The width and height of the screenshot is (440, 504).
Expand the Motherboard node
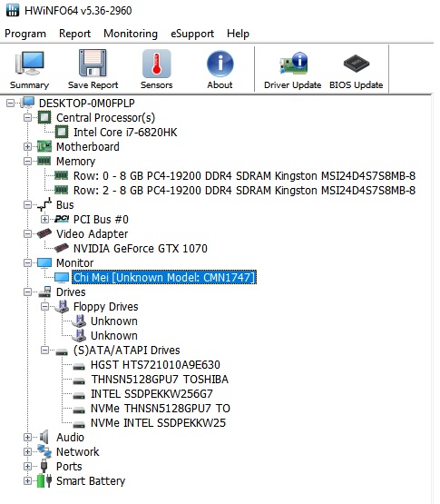[x=27, y=146]
